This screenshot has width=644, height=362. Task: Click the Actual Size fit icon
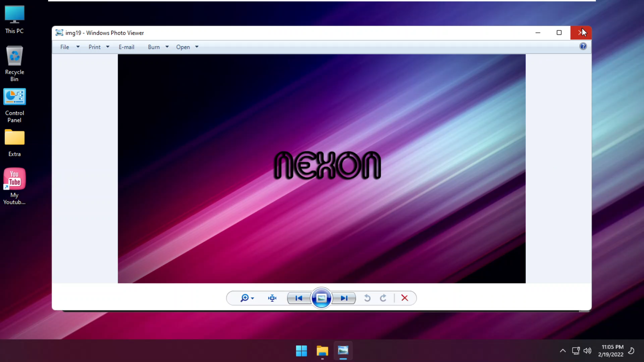click(x=272, y=298)
